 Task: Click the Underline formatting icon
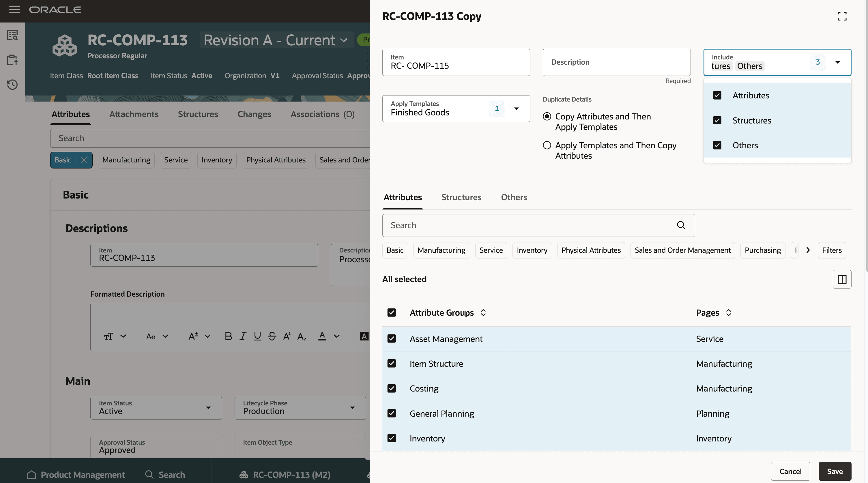[x=257, y=336]
